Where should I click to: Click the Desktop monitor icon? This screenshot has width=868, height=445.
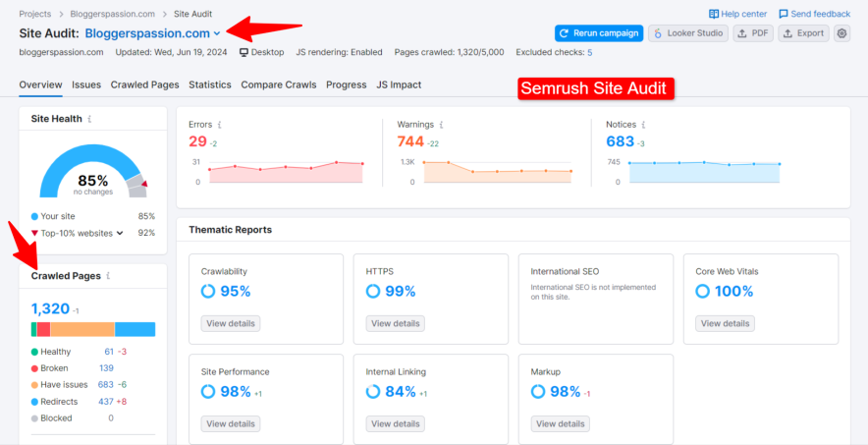[x=244, y=52]
